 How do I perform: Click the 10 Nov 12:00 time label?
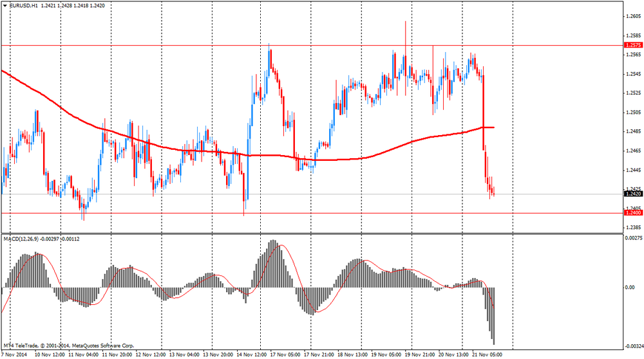pyautogui.click(x=50, y=354)
